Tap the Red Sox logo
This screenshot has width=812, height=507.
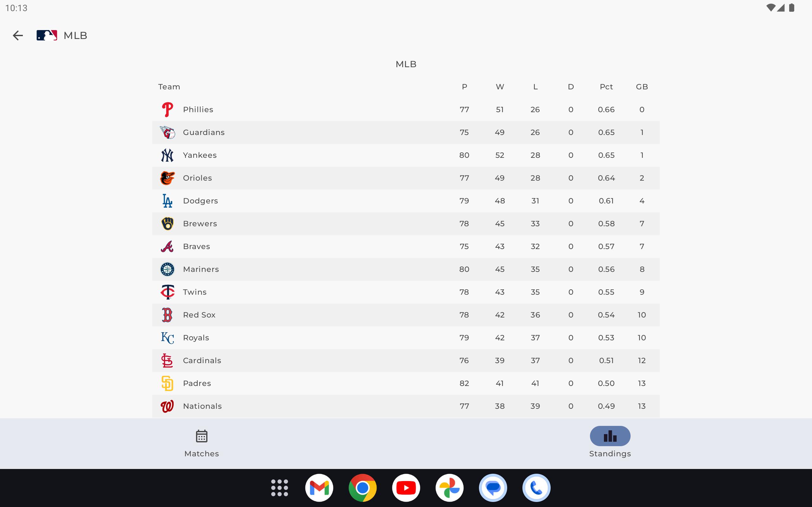tap(167, 315)
